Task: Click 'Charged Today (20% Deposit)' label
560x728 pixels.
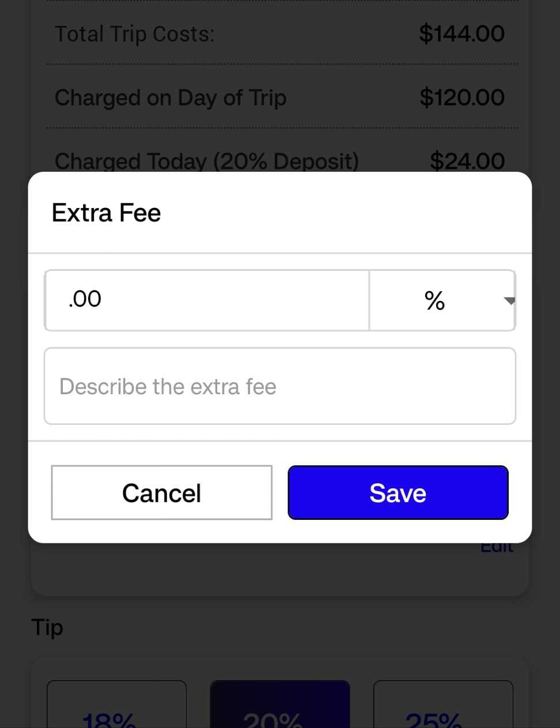Action: coord(206,161)
